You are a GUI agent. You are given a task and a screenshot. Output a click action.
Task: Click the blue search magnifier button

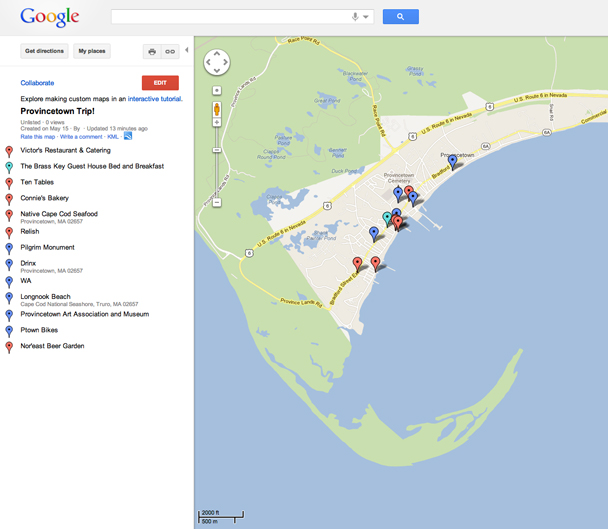400,17
